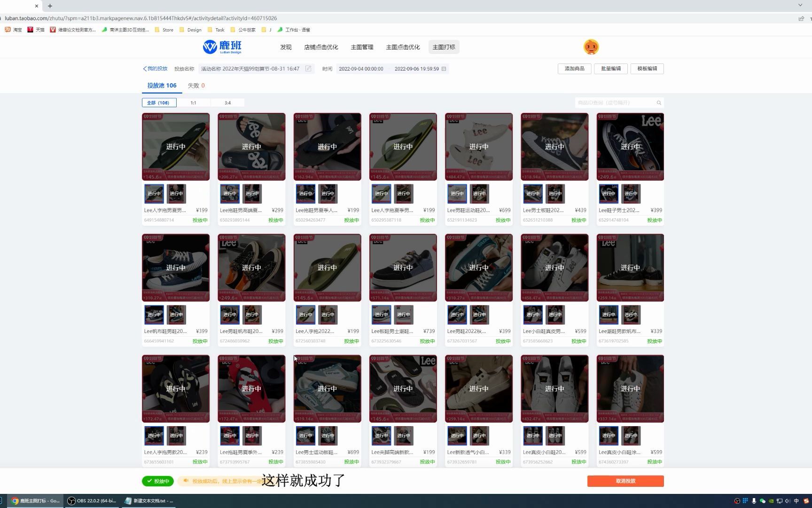
Task: Click the 鹿班 LuBan Design logo
Action: coord(222,47)
